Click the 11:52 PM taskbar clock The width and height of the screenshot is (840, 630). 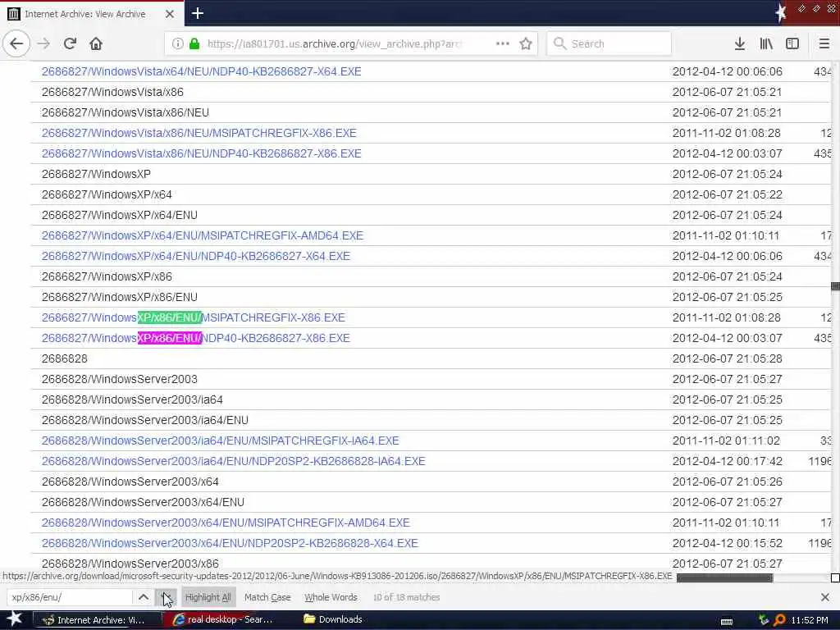click(x=810, y=620)
